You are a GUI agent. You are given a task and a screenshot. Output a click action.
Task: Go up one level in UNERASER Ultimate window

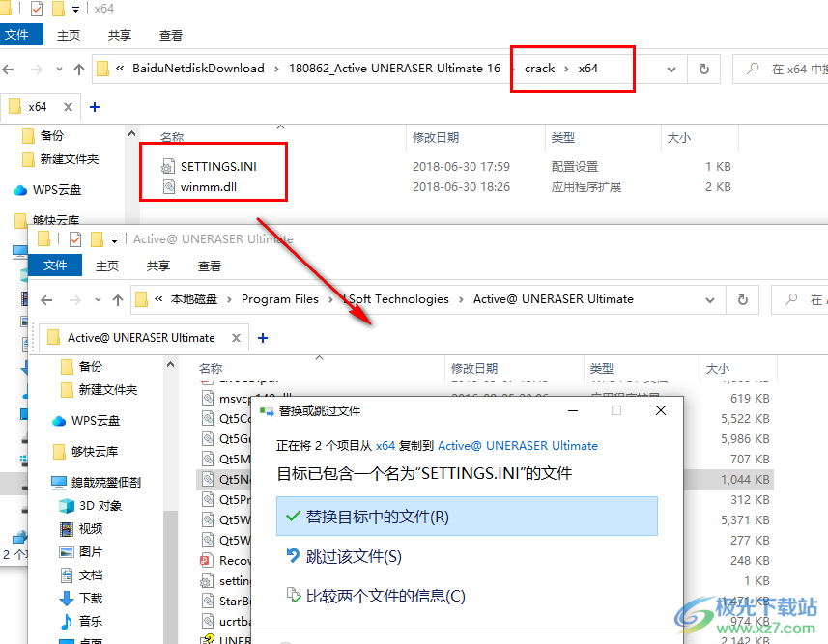118,300
